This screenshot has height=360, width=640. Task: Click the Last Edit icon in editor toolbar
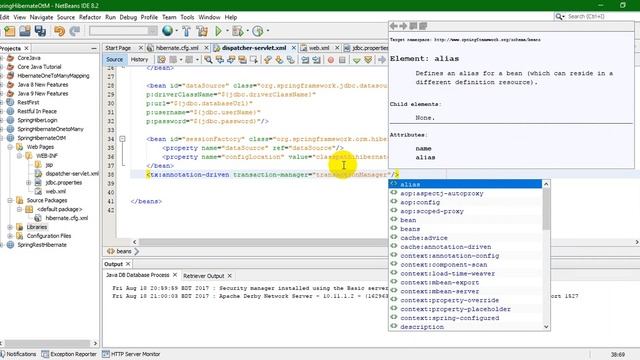[x=161, y=60]
